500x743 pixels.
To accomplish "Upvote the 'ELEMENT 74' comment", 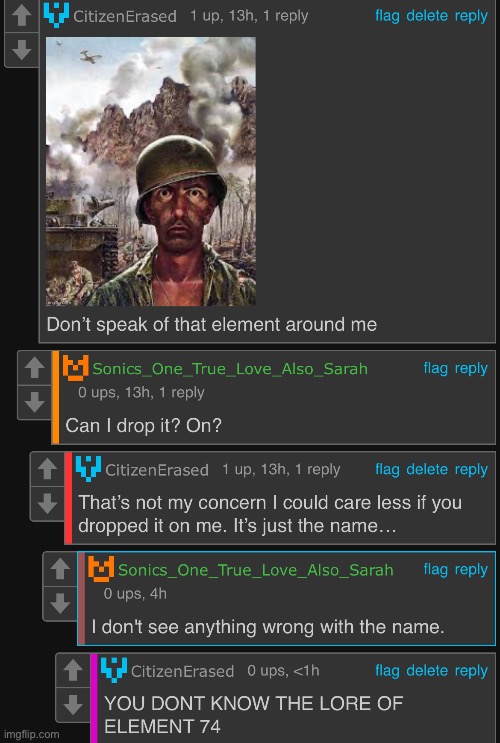I will (73, 670).
